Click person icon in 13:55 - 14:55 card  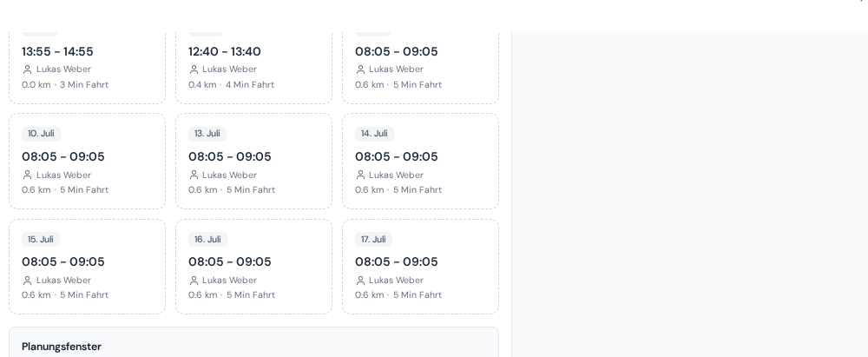pos(27,69)
